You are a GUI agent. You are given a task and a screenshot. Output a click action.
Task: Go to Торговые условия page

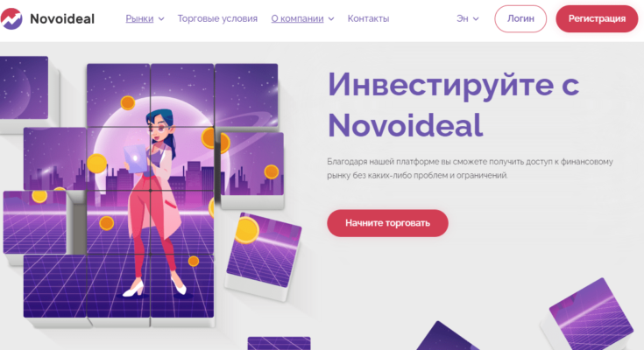(217, 18)
